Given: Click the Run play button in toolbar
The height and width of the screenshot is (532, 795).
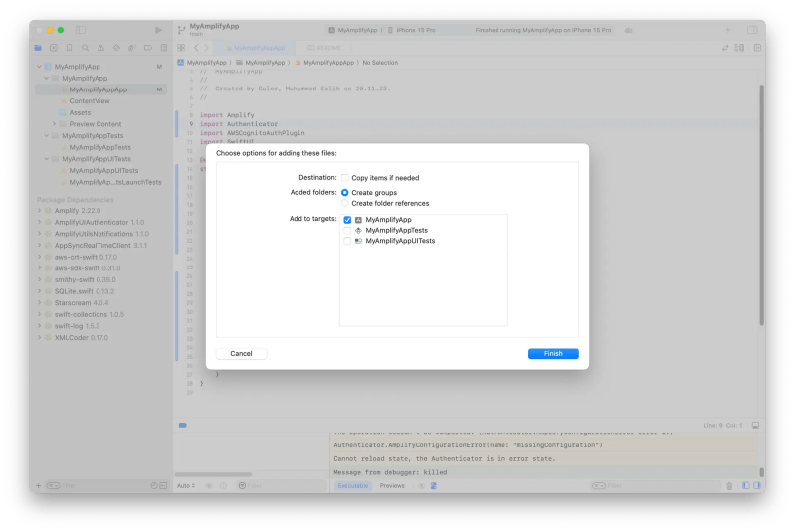Looking at the screenshot, I should point(158,30).
